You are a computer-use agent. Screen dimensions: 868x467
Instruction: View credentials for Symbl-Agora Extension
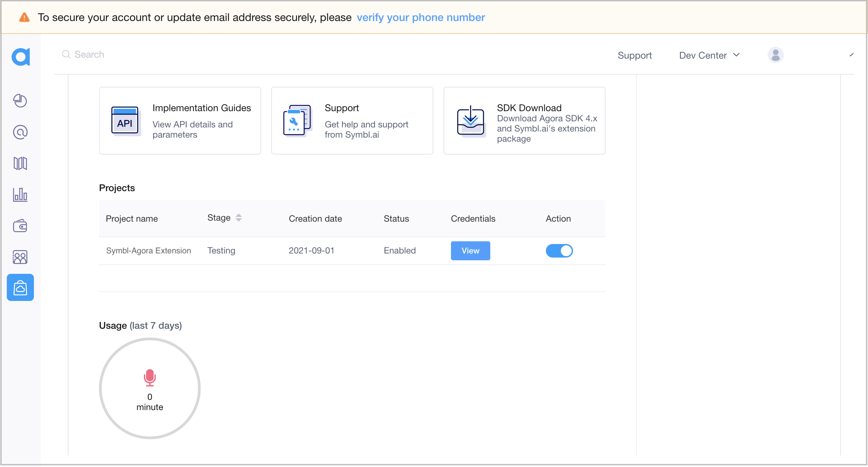tap(470, 251)
